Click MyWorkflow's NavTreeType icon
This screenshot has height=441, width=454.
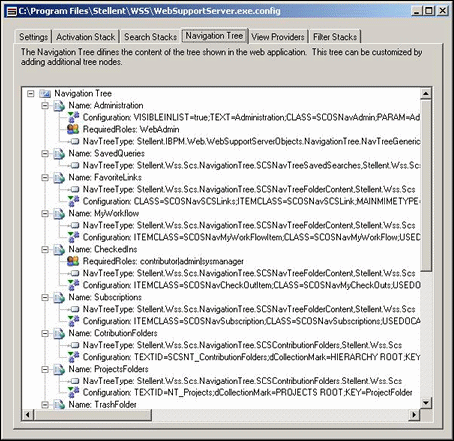click(75, 226)
